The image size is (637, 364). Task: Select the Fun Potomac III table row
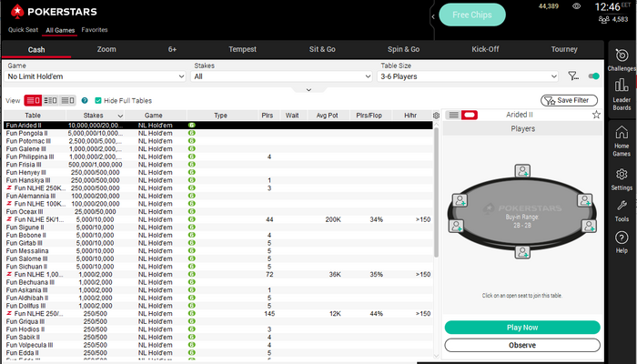coord(218,141)
